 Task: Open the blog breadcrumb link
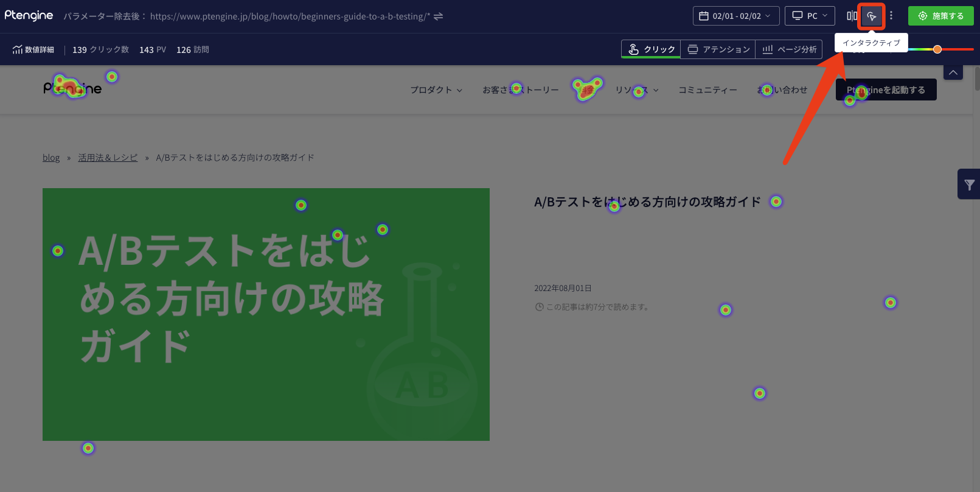pos(51,158)
